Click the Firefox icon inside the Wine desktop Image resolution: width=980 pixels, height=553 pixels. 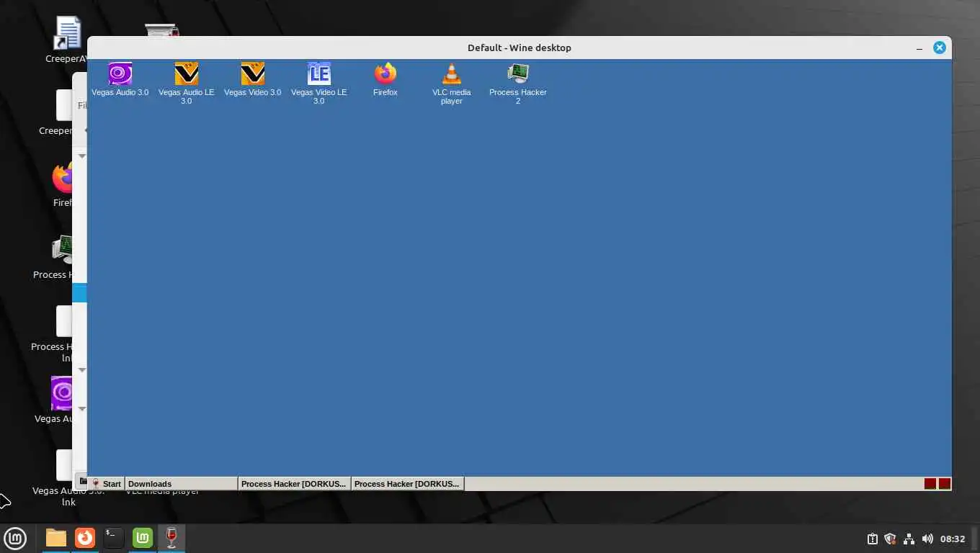point(385,73)
